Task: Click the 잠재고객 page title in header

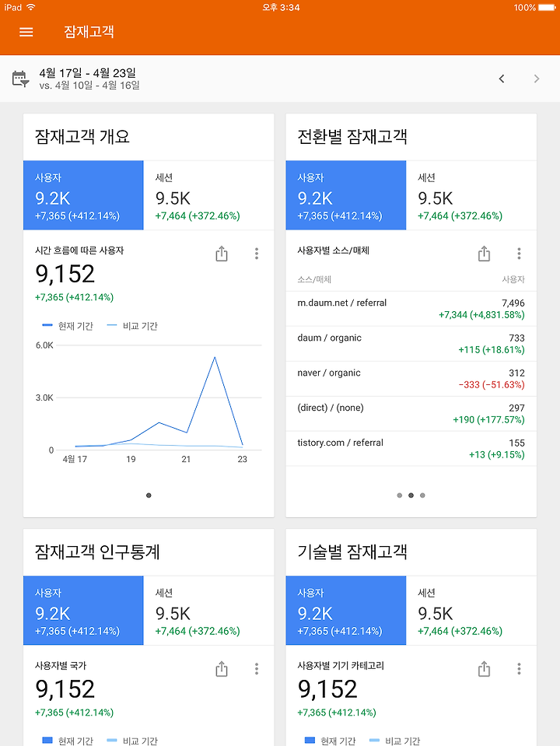Action: coord(89,32)
